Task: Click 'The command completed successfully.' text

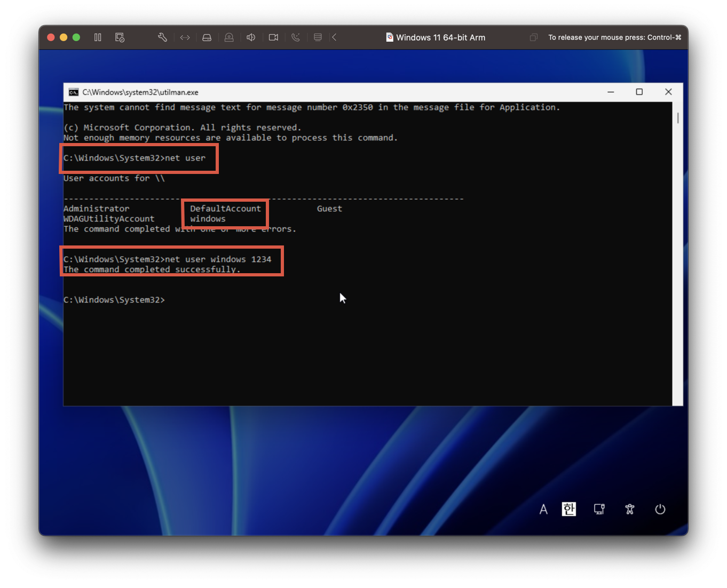Action: (x=152, y=269)
